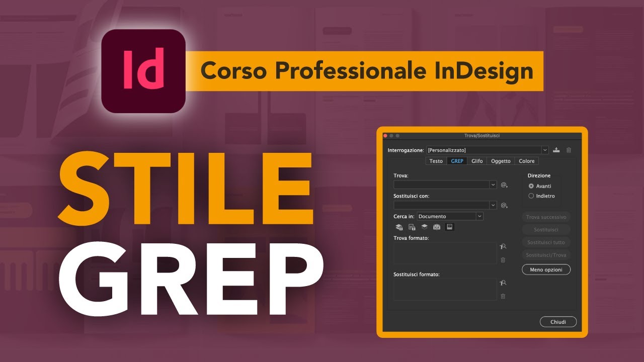Toggle the include footnotes icon
This screenshot has width=644, height=362.
[450, 227]
